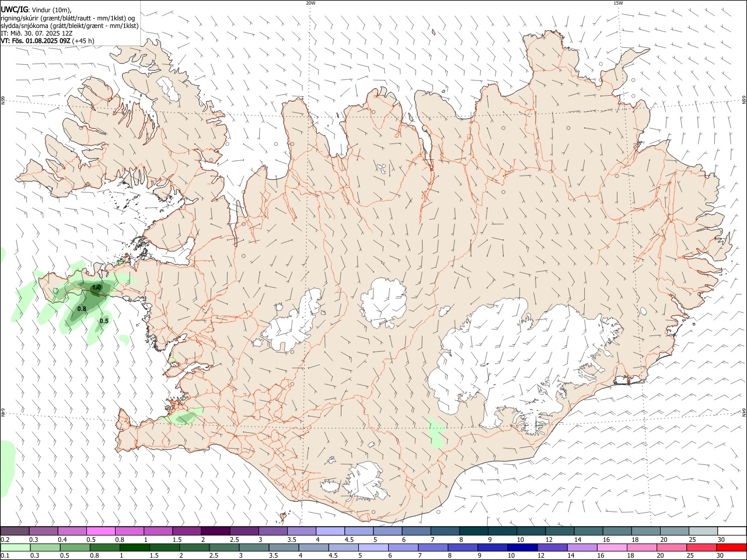The height and width of the screenshot is (560, 747).
Task: Click the bright magenta 0.5 snow swatch
Action: click(100, 531)
